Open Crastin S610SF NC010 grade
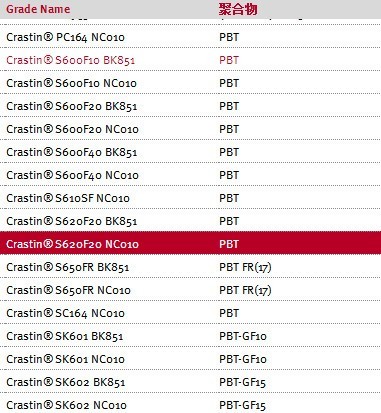381x413 pixels. [68, 198]
